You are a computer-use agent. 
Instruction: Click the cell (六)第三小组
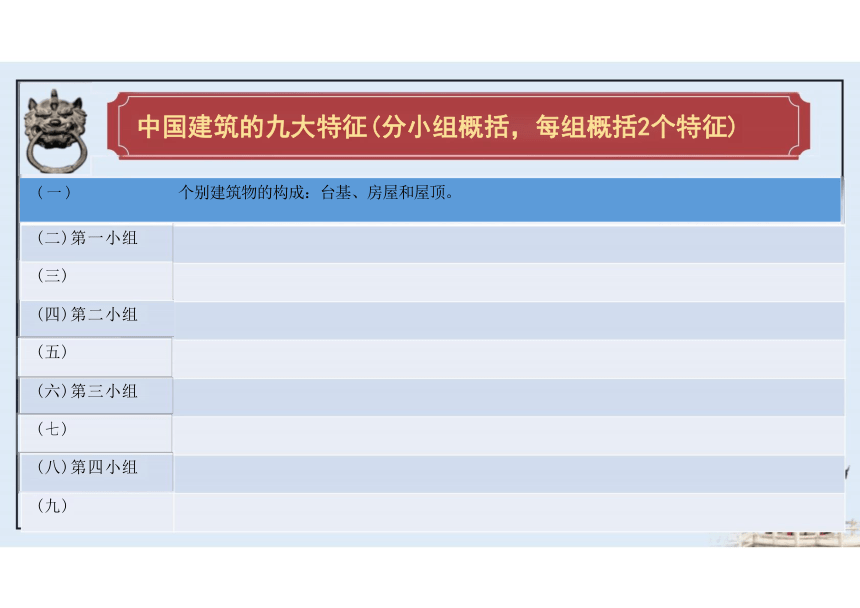96,395
